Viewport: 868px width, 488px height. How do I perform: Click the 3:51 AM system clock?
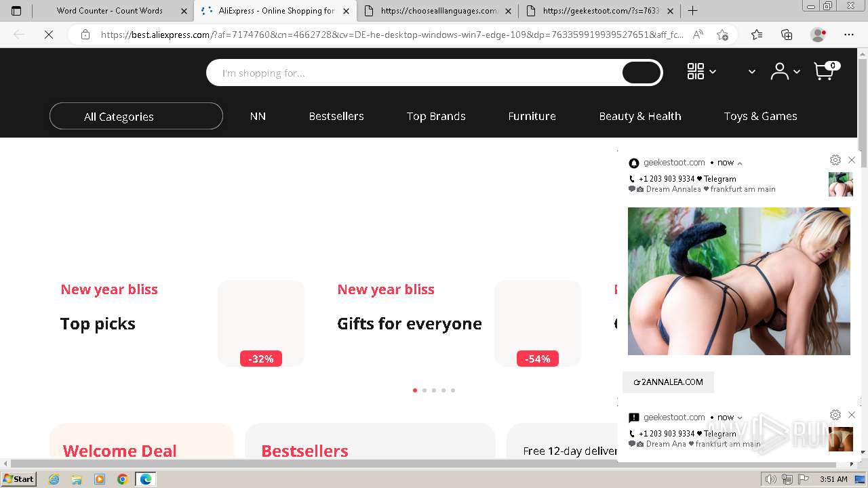point(833,479)
